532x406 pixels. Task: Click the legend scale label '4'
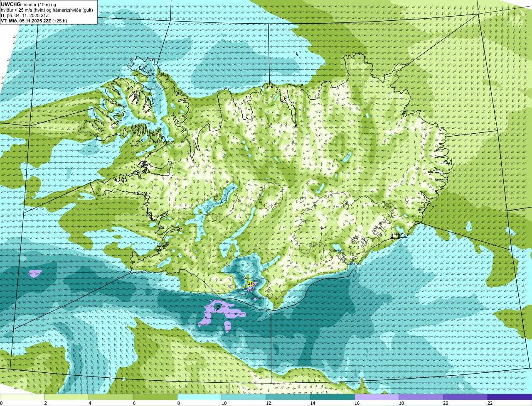(x=90, y=403)
